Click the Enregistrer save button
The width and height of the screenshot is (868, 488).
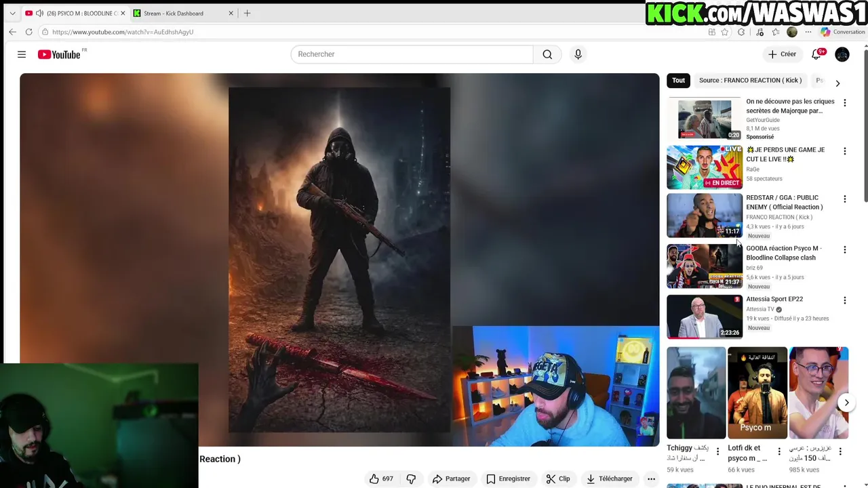point(508,479)
